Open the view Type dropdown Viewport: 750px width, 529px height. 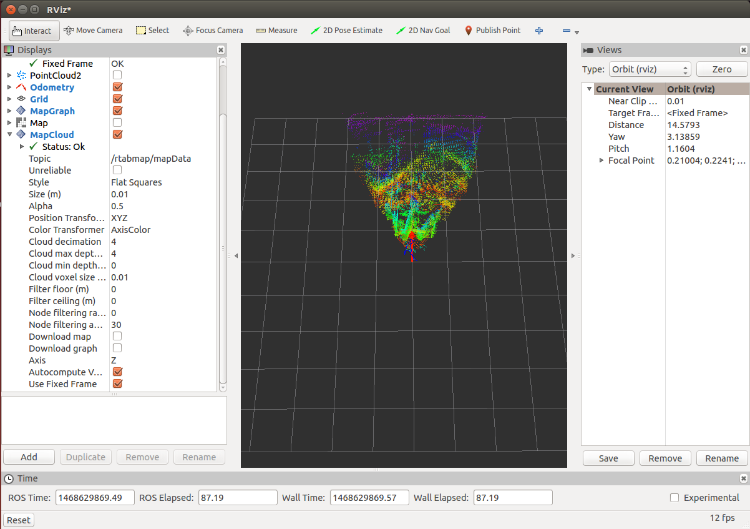point(650,70)
